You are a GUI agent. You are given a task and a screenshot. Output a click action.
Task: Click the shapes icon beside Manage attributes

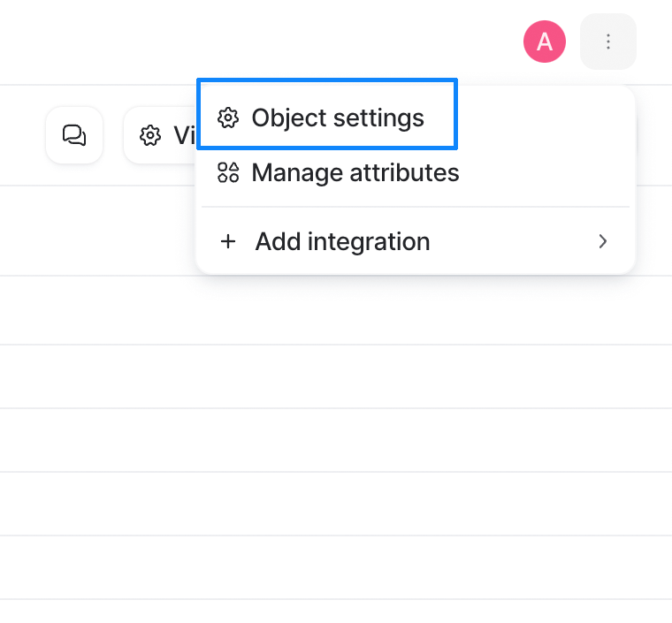coord(227,172)
